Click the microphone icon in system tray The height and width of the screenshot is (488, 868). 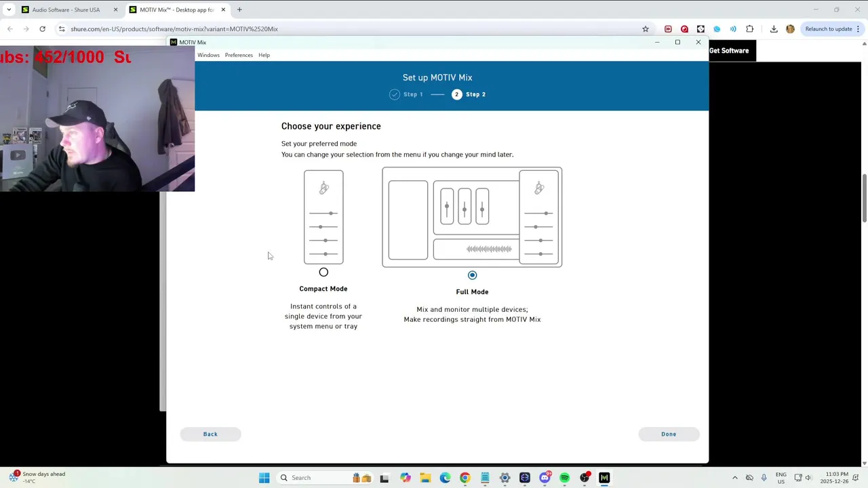tap(764, 478)
